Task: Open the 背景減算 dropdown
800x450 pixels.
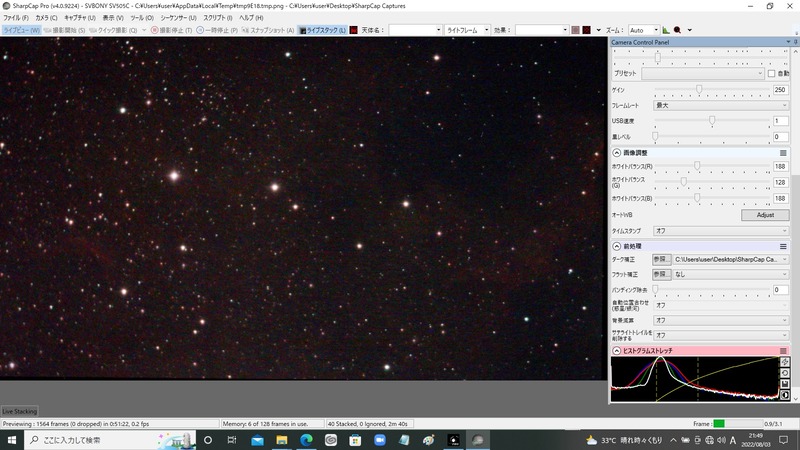Action: pos(721,320)
